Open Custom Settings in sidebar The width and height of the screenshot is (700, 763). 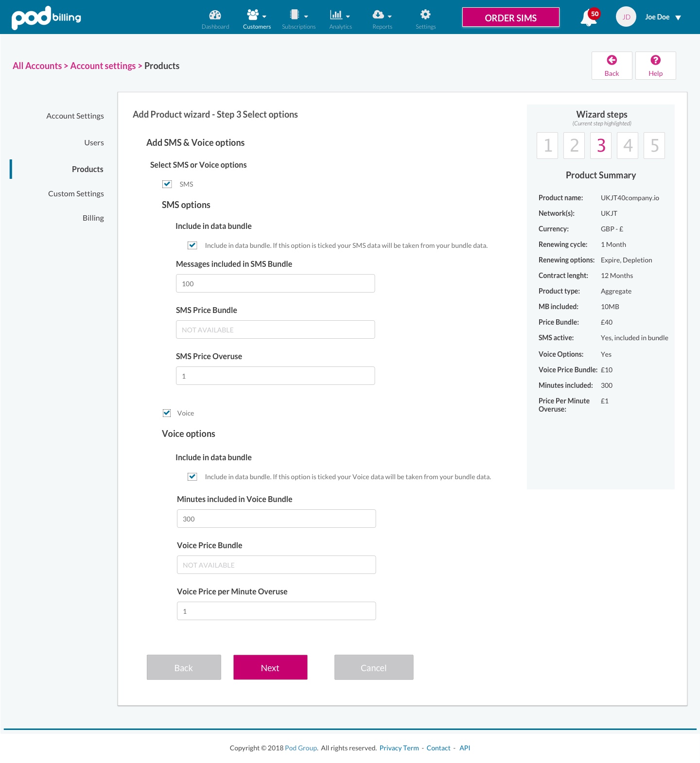pyautogui.click(x=76, y=194)
